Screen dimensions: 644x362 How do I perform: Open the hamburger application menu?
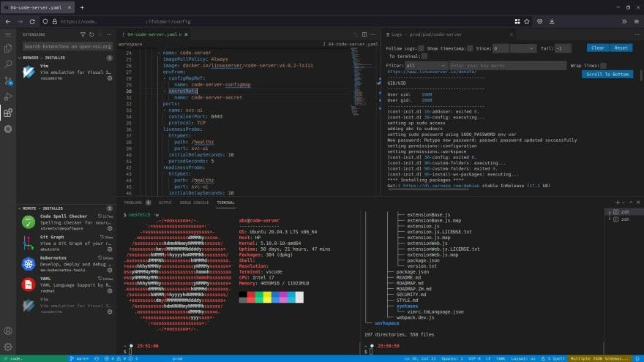[x=8, y=35]
